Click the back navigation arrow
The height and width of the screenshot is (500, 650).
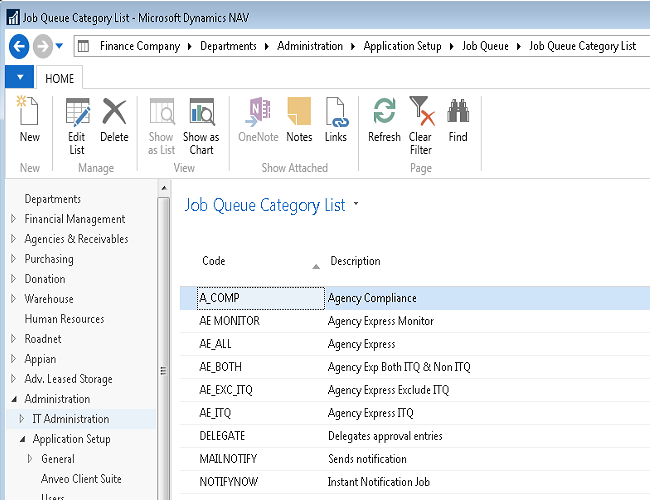click(x=18, y=46)
